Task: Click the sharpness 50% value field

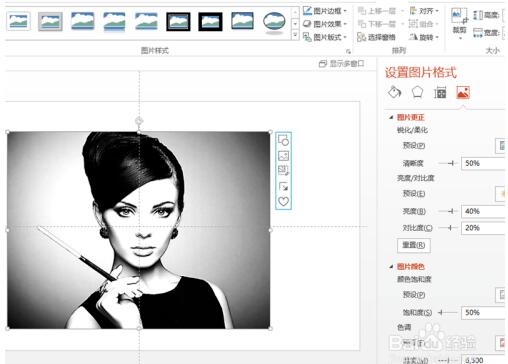Action: (x=484, y=163)
